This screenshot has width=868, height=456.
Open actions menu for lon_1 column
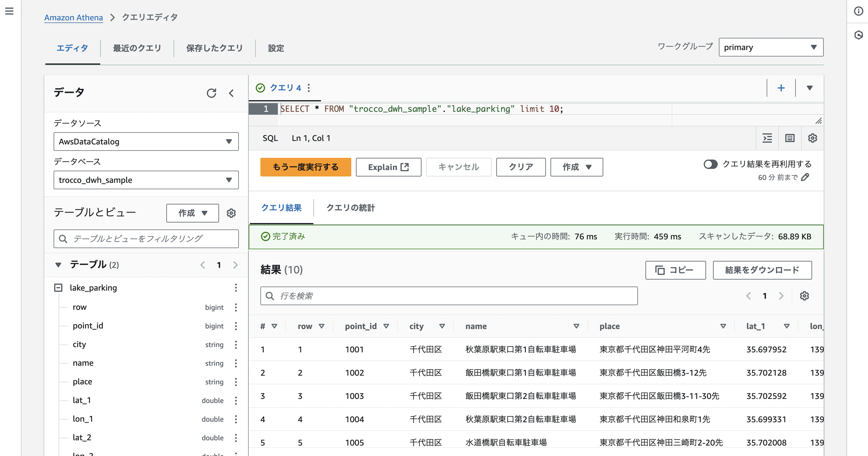coord(236,419)
